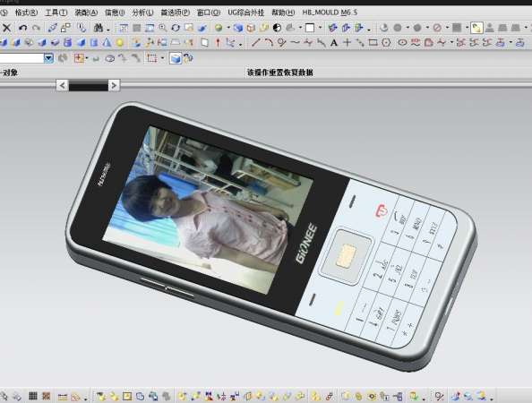Viewport: 532px width, 403px height.
Task: Click the black grid icon in bottom toolbar
Action: click(x=33, y=396)
